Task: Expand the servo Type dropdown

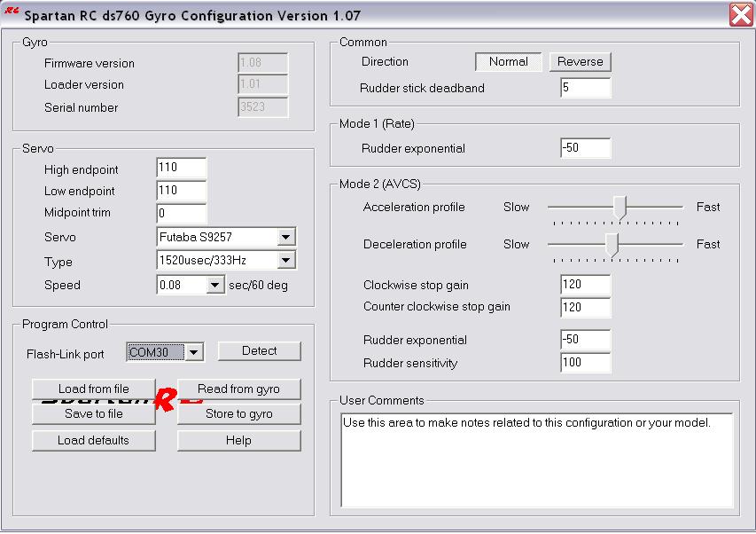Action: 284,261
